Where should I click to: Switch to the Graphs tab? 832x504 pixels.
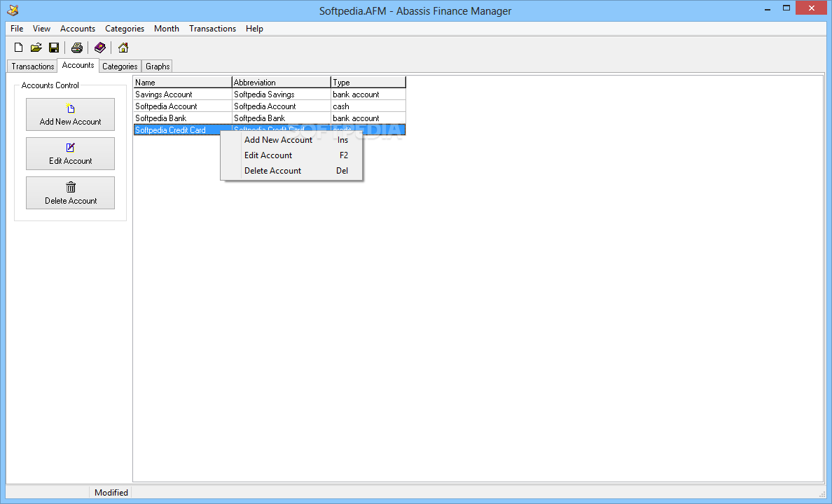[158, 66]
